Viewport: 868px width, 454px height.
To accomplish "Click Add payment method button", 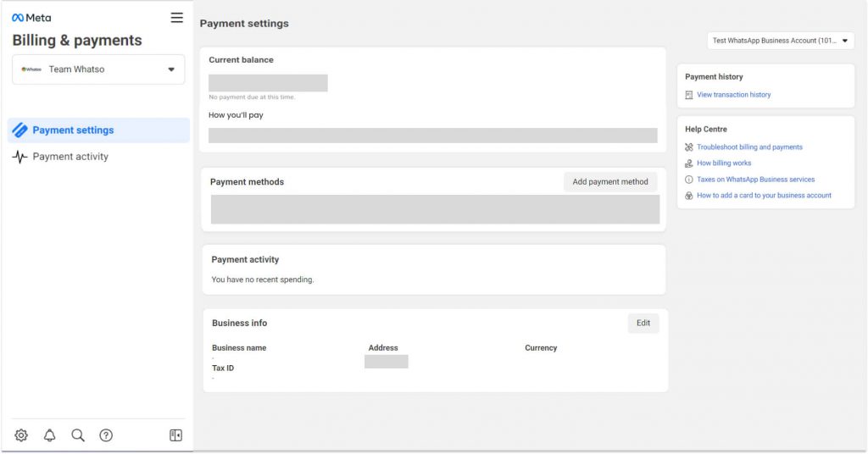I will pyautogui.click(x=609, y=182).
